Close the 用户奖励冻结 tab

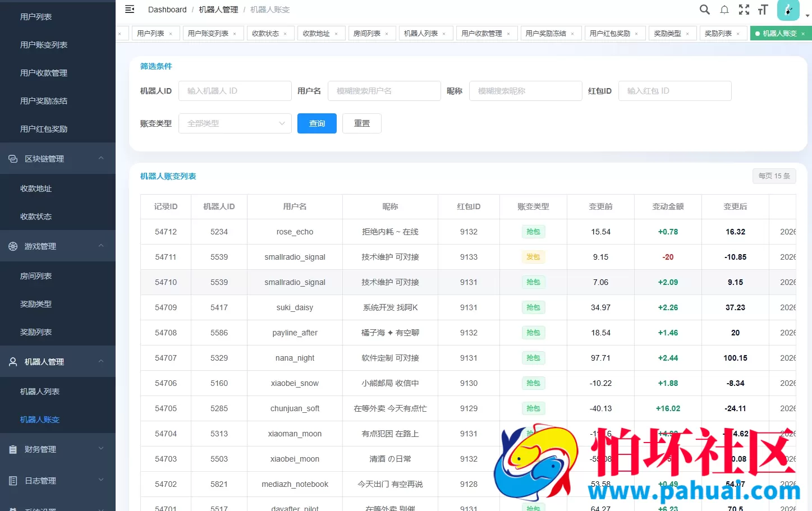click(572, 34)
